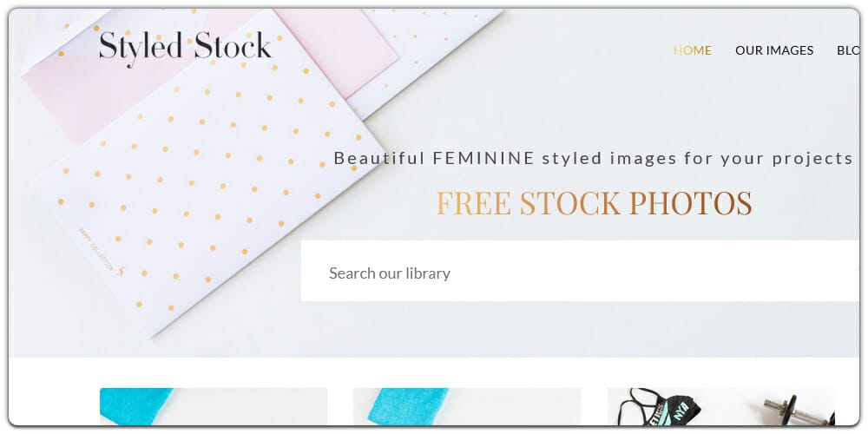Open the first turquoise cloth thumbnail
This screenshot has width=868, height=434.
[214, 406]
